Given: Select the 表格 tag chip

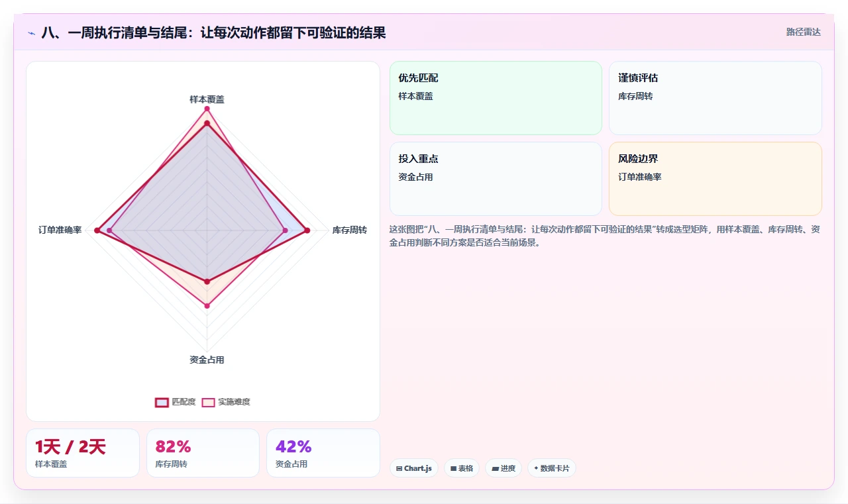Looking at the screenshot, I should 462,468.
